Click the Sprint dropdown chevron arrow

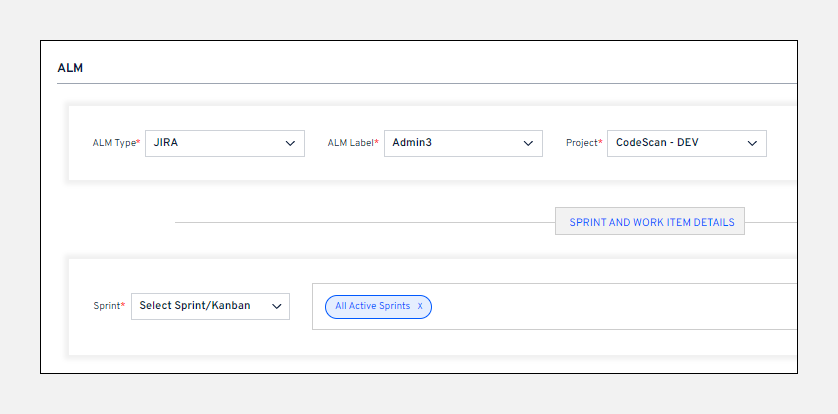pos(276,306)
